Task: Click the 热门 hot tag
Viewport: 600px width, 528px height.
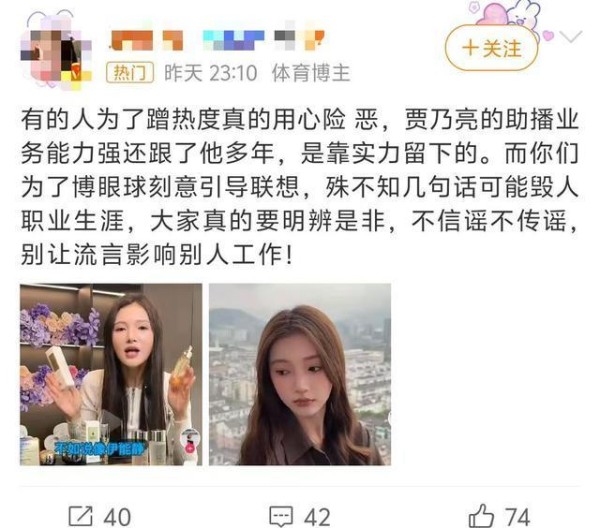Action: click(x=130, y=72)
